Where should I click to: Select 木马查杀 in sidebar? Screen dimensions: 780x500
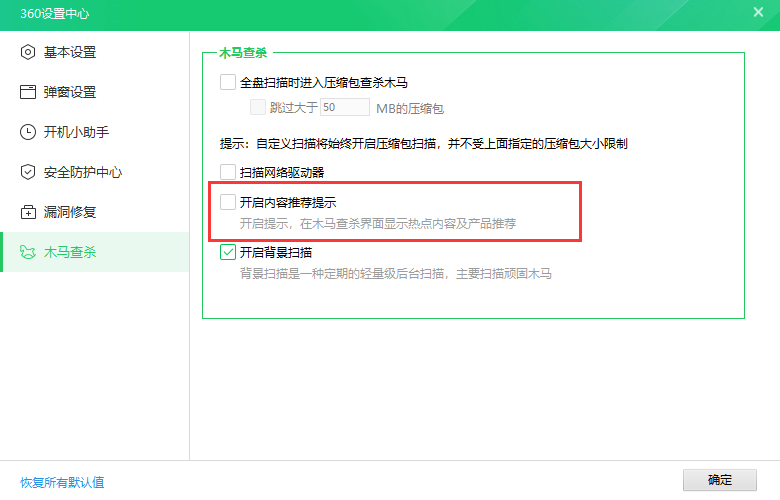(x=95, y=252)
